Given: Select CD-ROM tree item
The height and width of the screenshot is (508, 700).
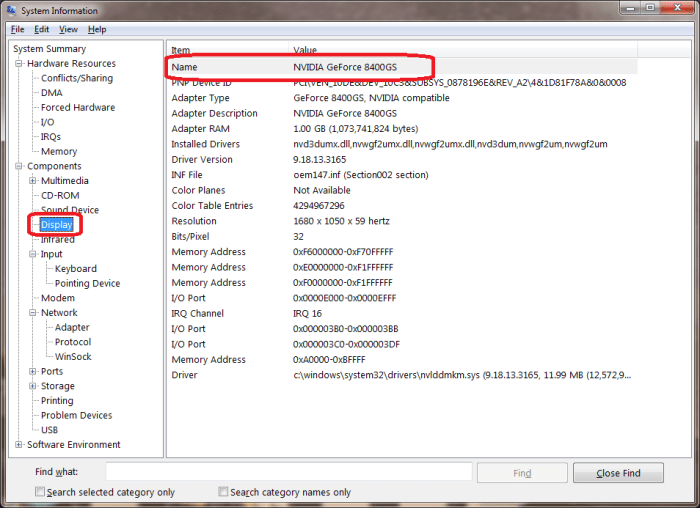Looking at the screenshot, I should click(60, 196).
